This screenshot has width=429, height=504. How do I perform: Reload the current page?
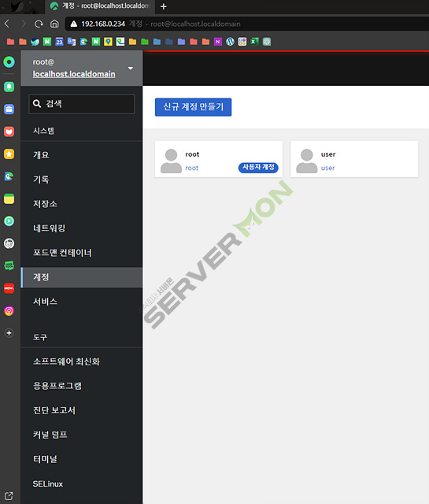(x=39, y=24)
